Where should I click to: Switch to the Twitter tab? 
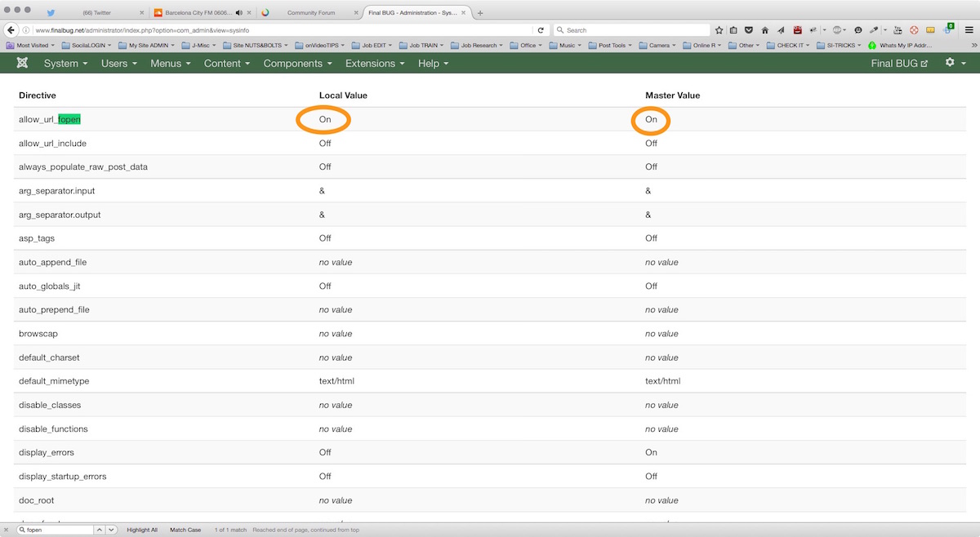(x=96, y=13)
